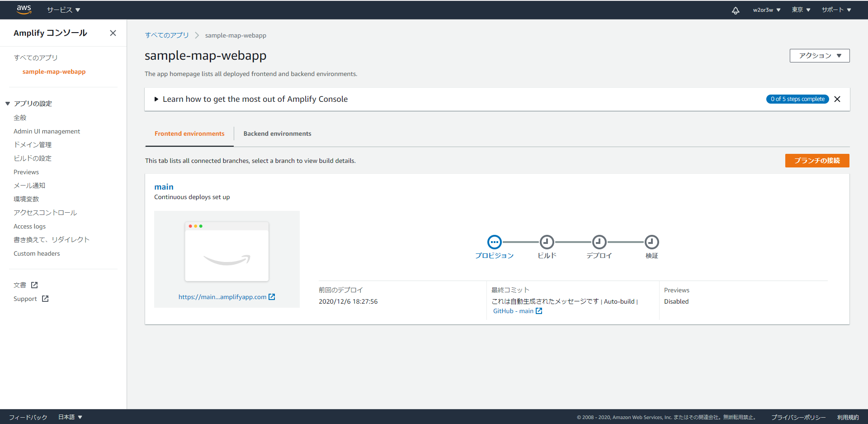Click the AWS logo icon

(x=24, y=10)
